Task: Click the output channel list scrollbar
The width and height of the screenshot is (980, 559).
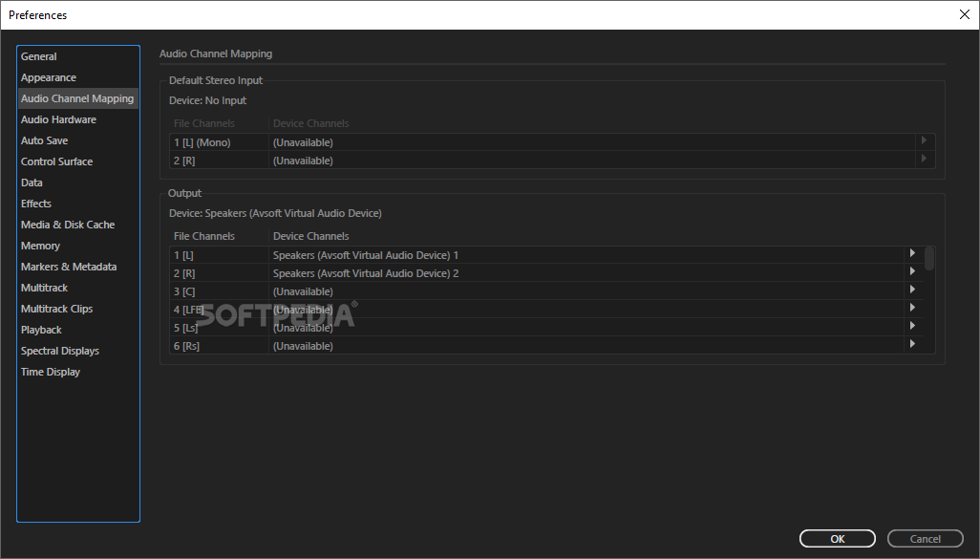Action: (929, 259)
